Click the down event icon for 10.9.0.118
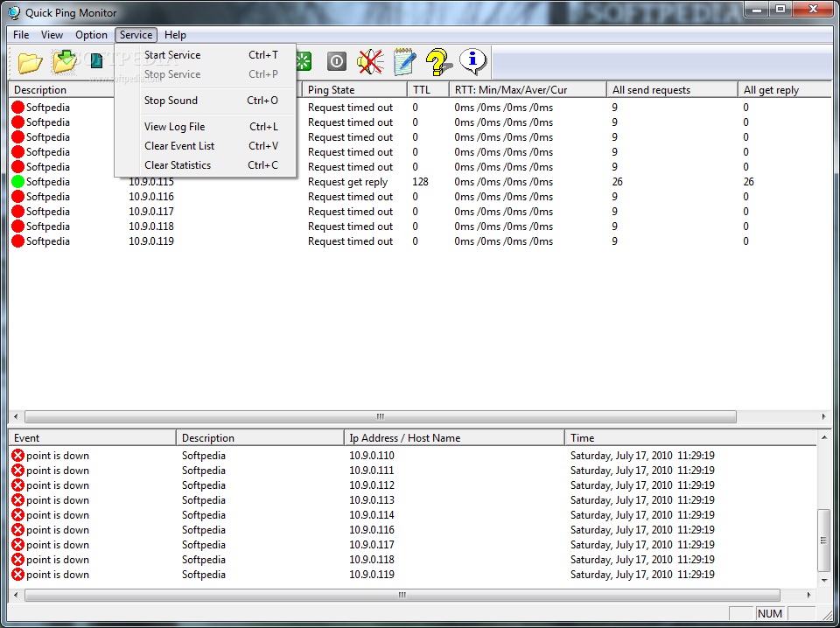This screenshot has width=840, height=628. [18, 560]
